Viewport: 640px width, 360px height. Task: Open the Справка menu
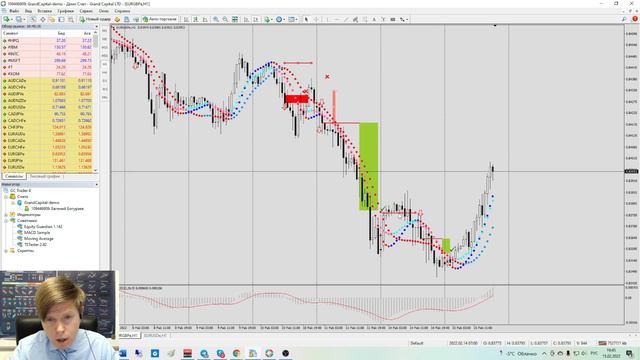click(122, 11)
